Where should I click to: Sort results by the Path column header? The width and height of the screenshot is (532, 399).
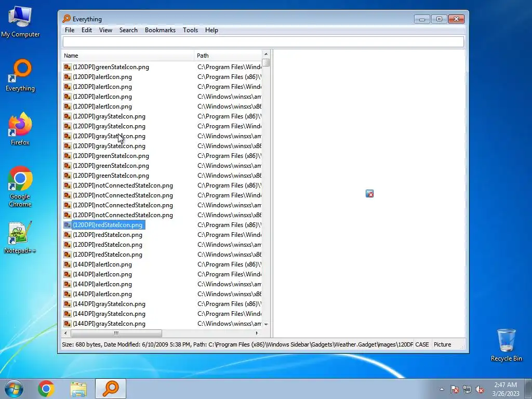[x=228, y=56]
